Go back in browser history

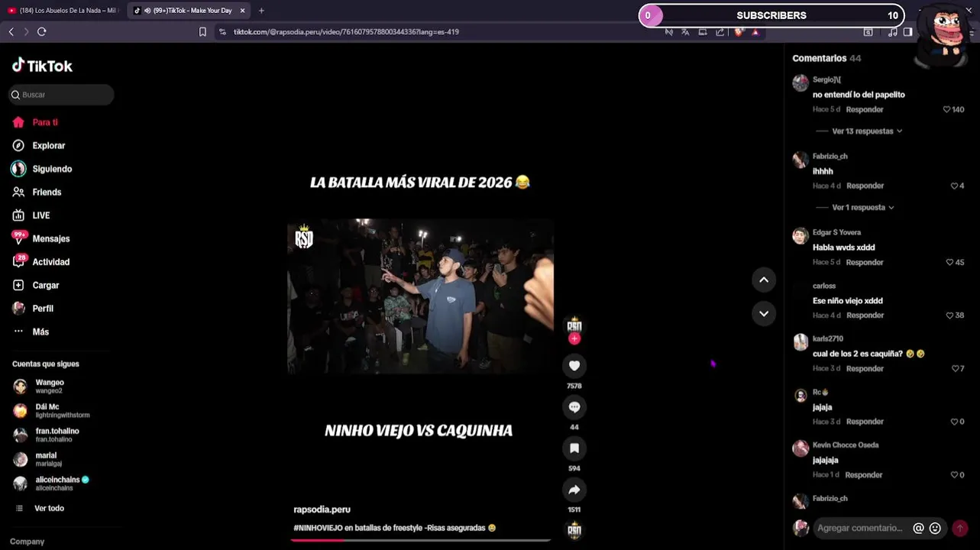tap(11, 31)
